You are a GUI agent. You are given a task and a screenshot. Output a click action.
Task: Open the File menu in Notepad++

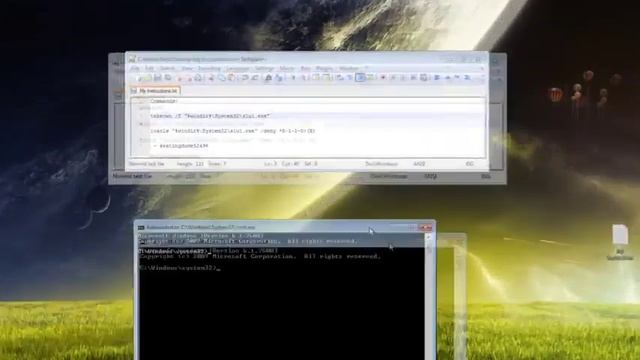(x=135, y=68)
